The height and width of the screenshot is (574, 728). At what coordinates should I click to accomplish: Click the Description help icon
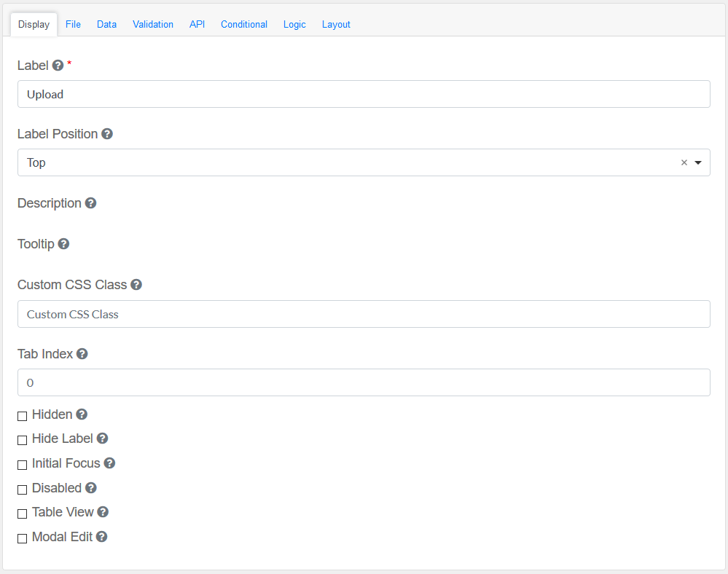coord(90,203)
